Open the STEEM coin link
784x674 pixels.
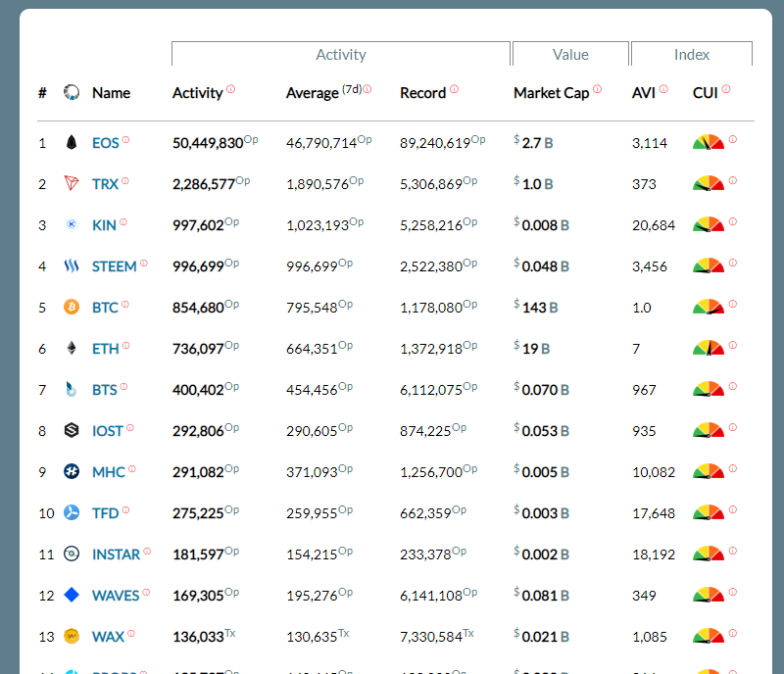click(114, 266)
